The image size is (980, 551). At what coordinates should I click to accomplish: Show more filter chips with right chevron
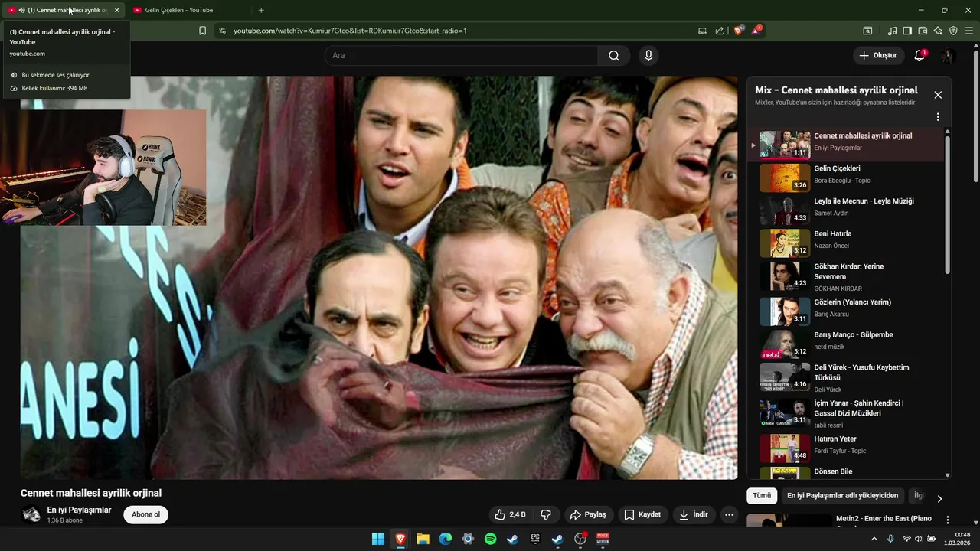pos(939,498)
